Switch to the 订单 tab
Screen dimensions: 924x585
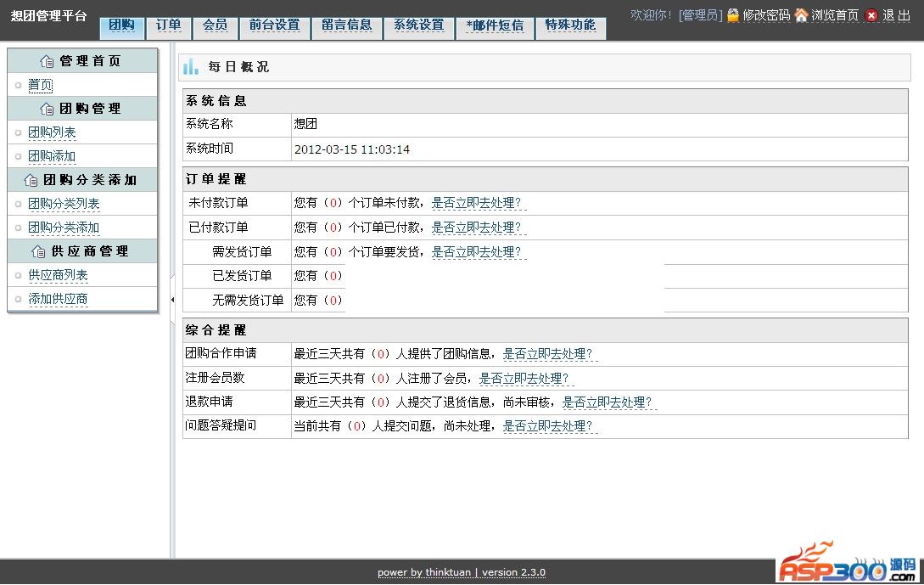(x=168, y=25)
